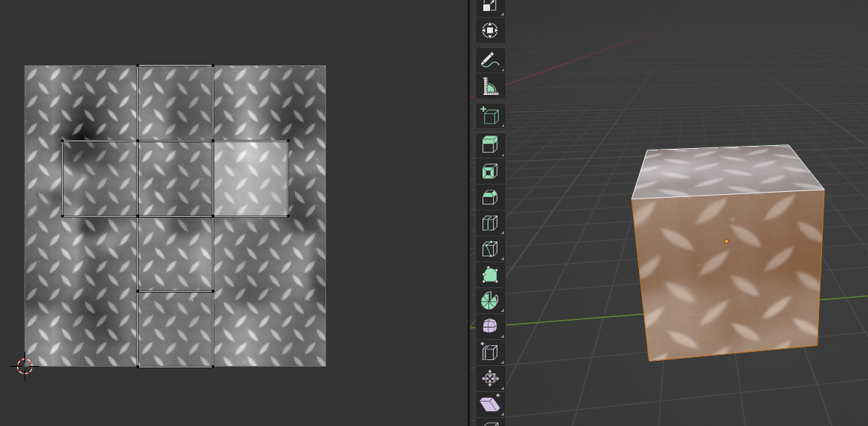Screen dimensions: 868x426
Task: Activate the Bevel tool
Action: click(x=491, y=197)
